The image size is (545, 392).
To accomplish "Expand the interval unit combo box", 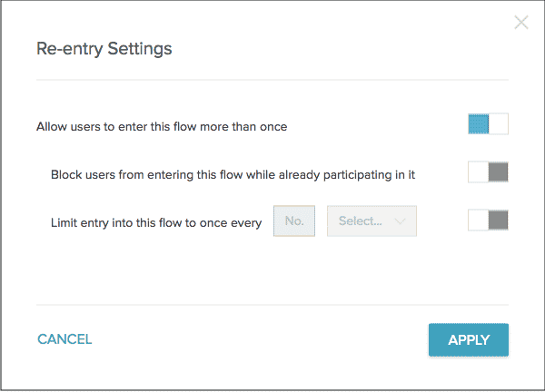I will [372, 220].
